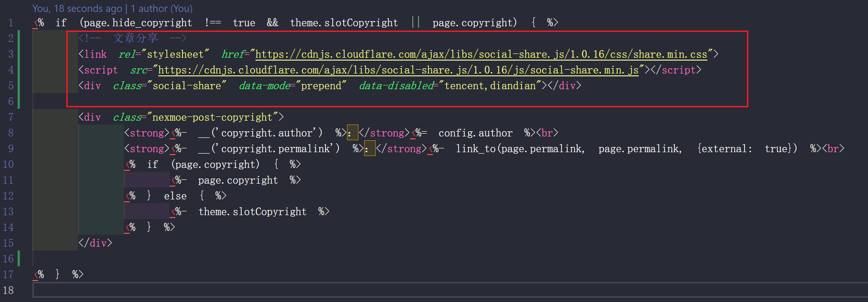Image resolution: width=868 pixels, height=302 pixels.
Task: Click "config.author" on line 8
Action: (x=475, y=133)
